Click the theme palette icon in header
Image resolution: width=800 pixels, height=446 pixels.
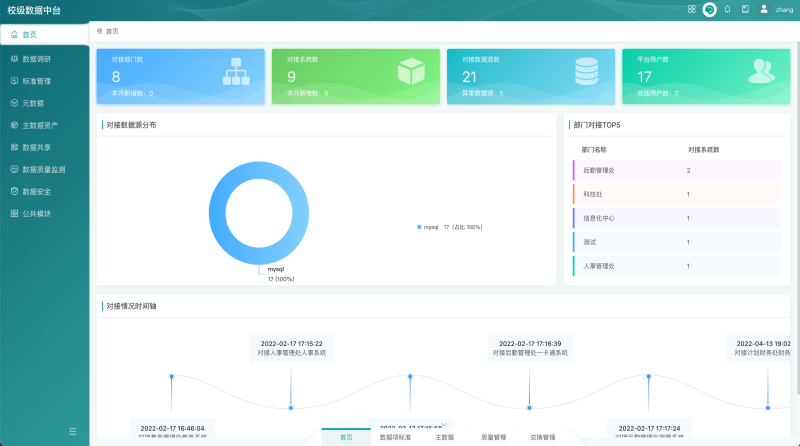pyautogui.click(x=709, y=9)
